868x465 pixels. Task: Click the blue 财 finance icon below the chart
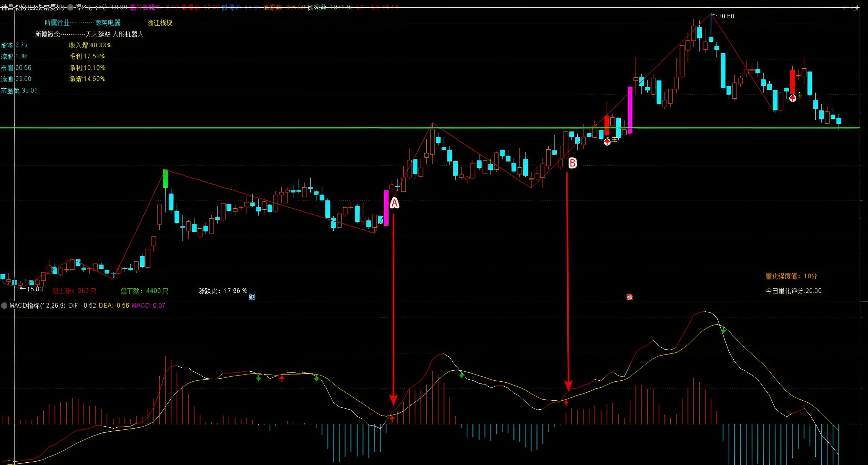click(x=252, y=297)
